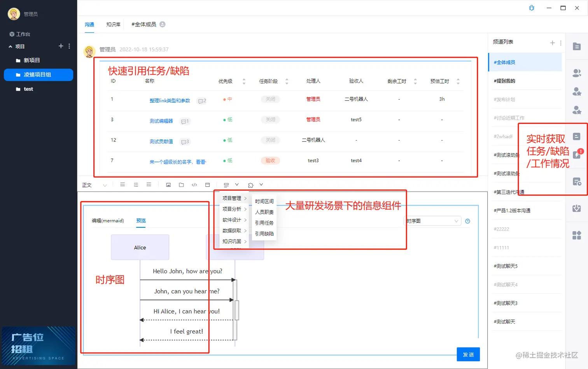Click the lower person-with-star icon in right rail

[577, 110]
